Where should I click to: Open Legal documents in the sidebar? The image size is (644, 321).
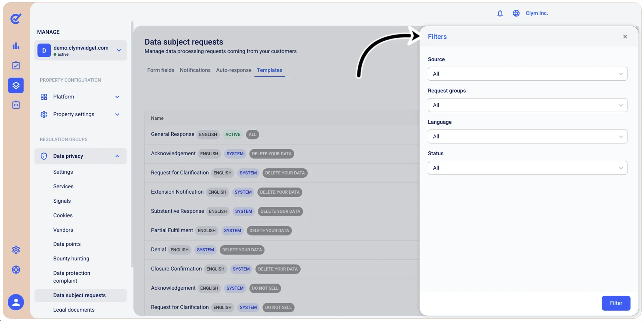click(74, 310)
